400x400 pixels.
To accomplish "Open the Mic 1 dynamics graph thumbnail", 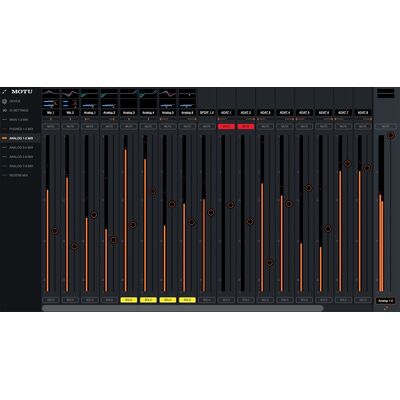I will 51,103.
